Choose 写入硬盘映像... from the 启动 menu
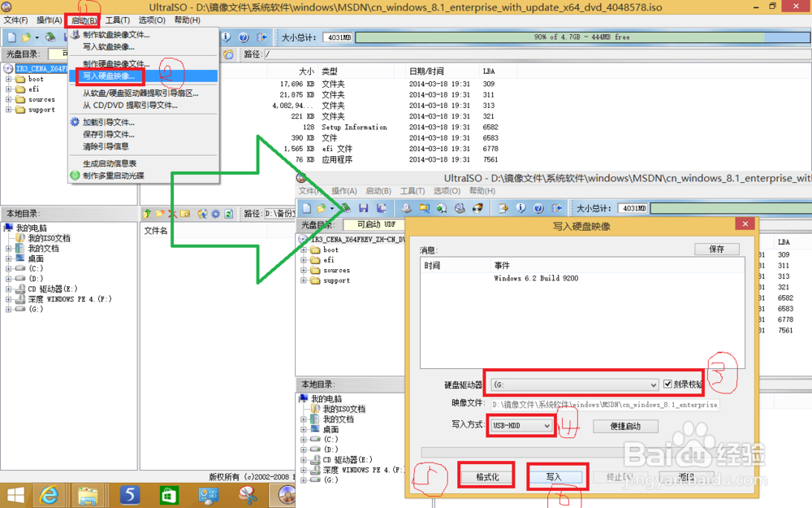 click(144, 76)
